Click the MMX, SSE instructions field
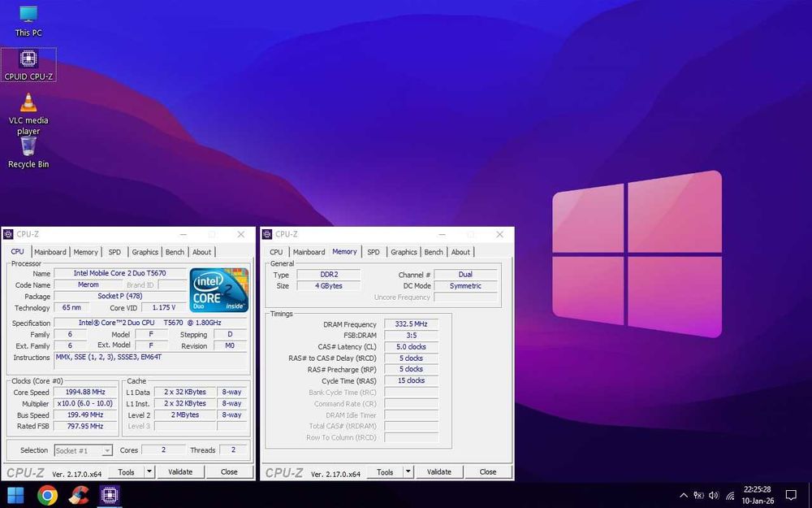 click(x=150, y=363)
